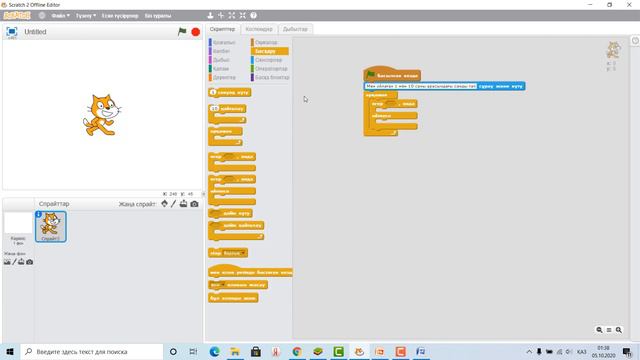Image resolution: width=640 pixels, height=360 pixels.
Task: Select the Pen blocks category
Action: pyautogui.click(x=221, y=69)
